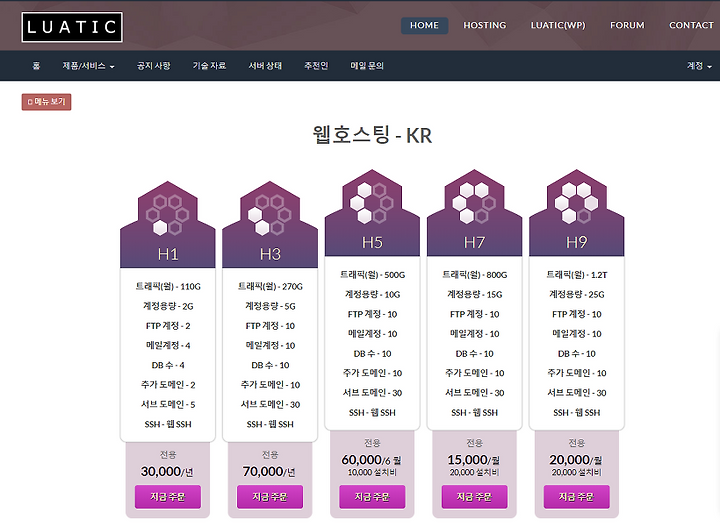This screenshot has height=527, width=720.
Task: Open 공지 사항 announcements
Action: coord(153,66)
